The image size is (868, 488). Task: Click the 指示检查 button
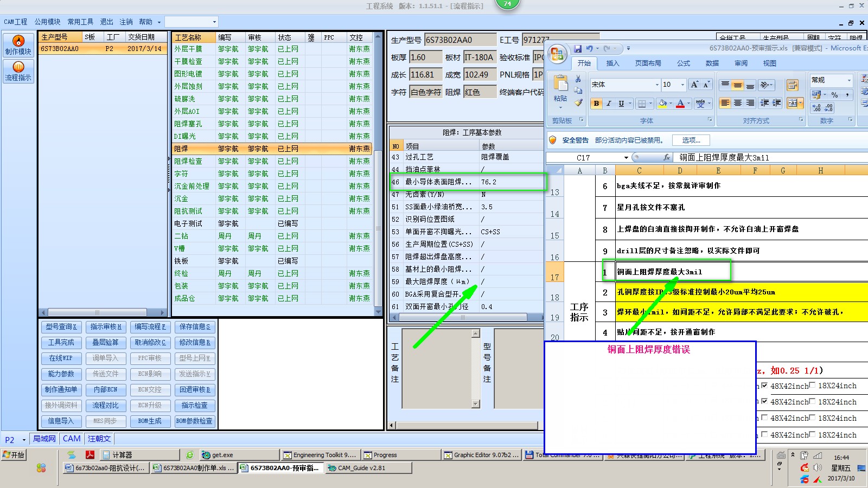(x=195, y=406)
